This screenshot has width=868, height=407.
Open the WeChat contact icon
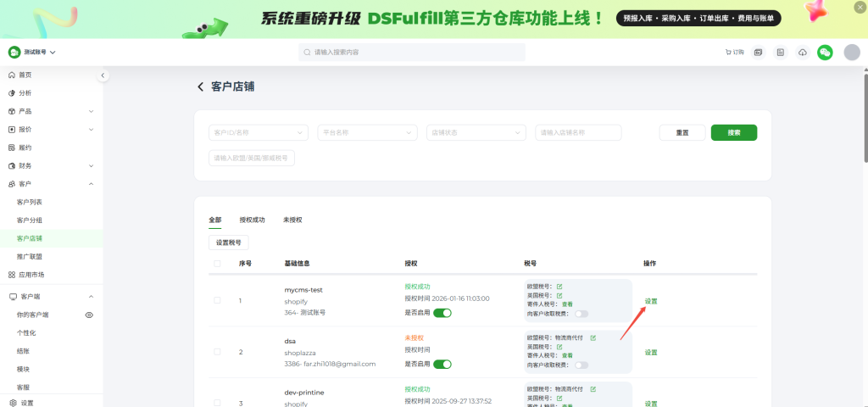(825, 53)
